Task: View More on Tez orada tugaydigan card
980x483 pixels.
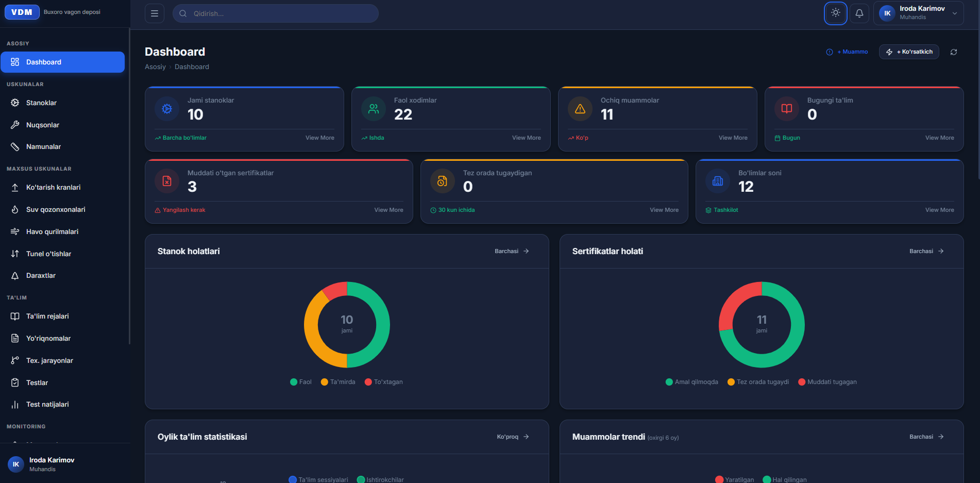Action: coord(664,210)
